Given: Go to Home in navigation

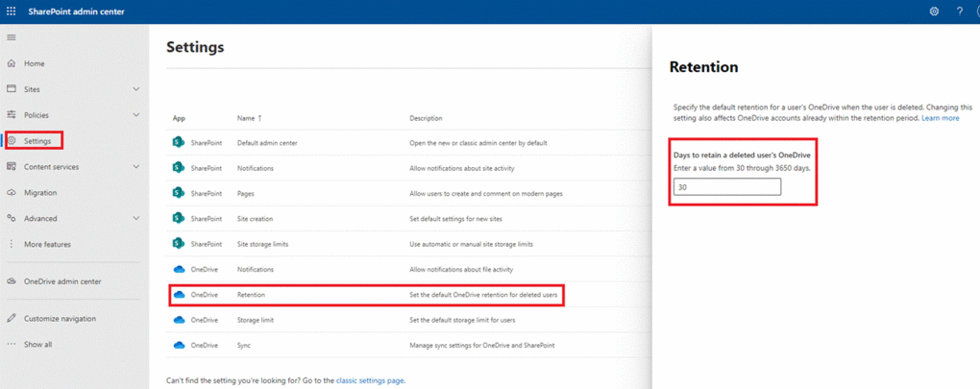Looking at the screenshot, I should click(x=35, y=63).
